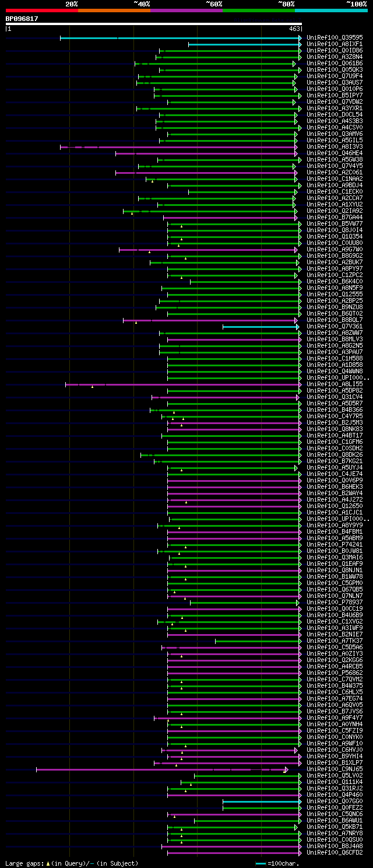Select the UniRef100_A2C061 label

[x=335, y=172]
